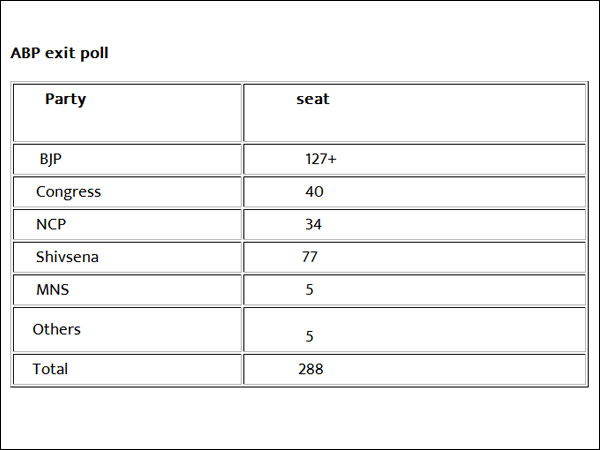The image size is (600, 450).
Task: Select the Congress party cell
Action: tap(68, 192)
